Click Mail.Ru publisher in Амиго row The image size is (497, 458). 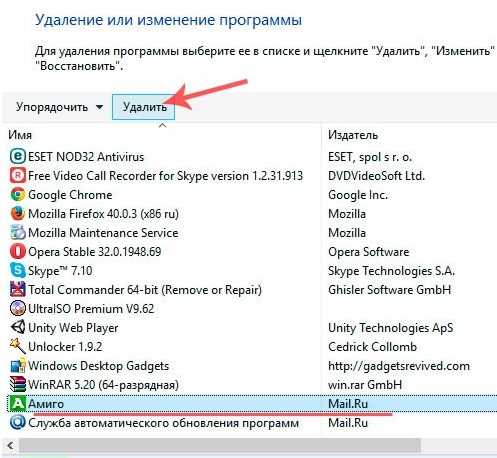348,404
